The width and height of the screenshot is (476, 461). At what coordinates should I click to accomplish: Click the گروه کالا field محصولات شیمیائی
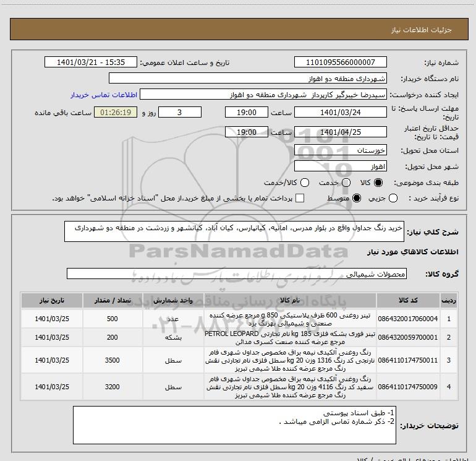[237, 274]
